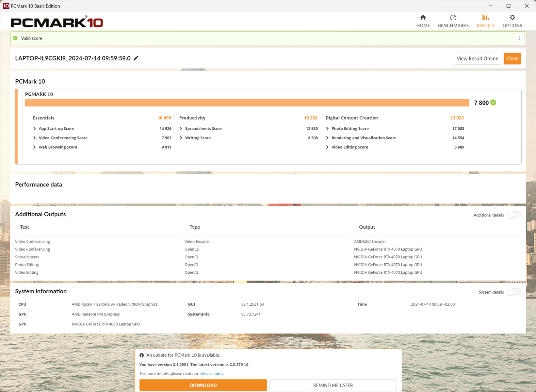The width and height of the screenshot is (536, 392).
Task: Click the green check beside 7 800 score
Action: (494, 103)
